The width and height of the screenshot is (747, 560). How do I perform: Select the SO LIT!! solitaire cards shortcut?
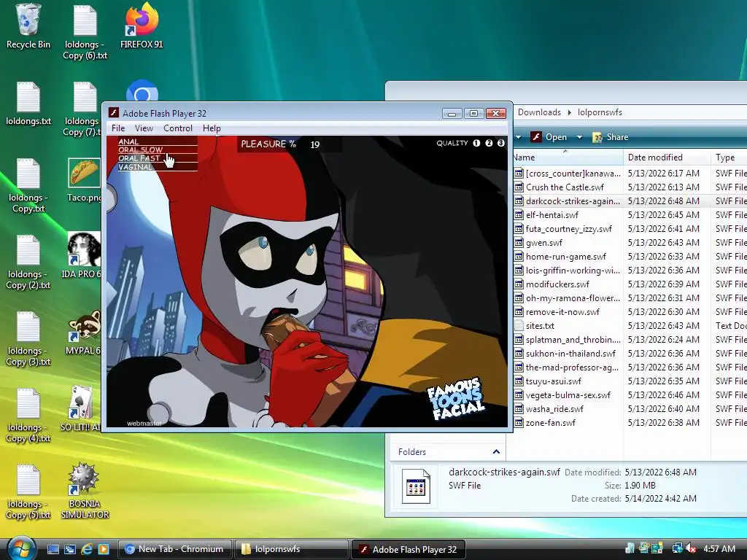click(80, 408)
